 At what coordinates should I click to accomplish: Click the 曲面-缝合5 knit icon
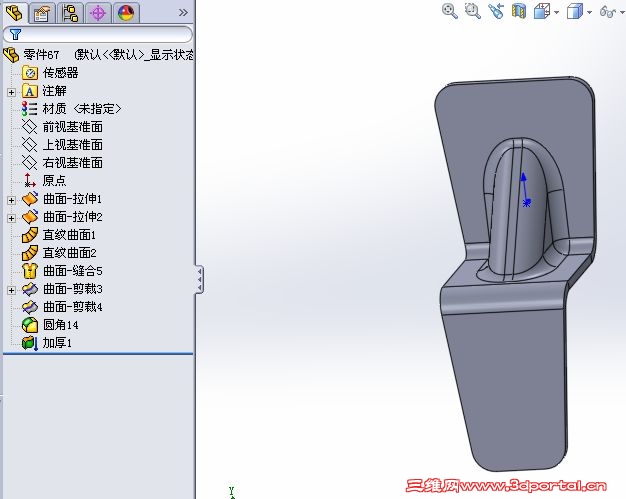30,271
